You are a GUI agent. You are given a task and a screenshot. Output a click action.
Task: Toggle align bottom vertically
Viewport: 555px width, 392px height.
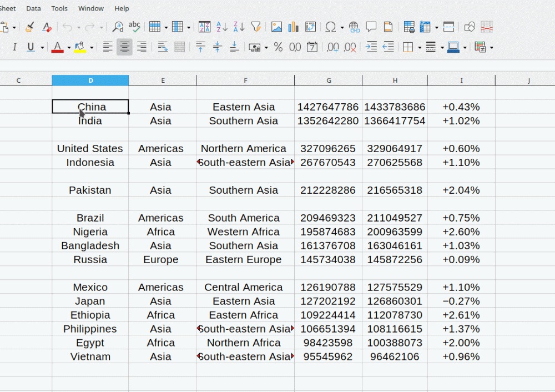(234, 47)
